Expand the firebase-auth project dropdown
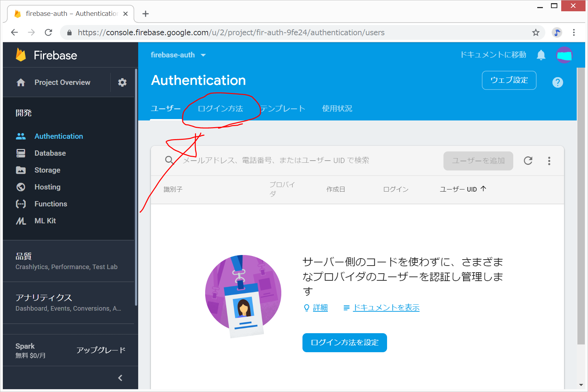This screenshot has width=588, height=392. (203, 55)
